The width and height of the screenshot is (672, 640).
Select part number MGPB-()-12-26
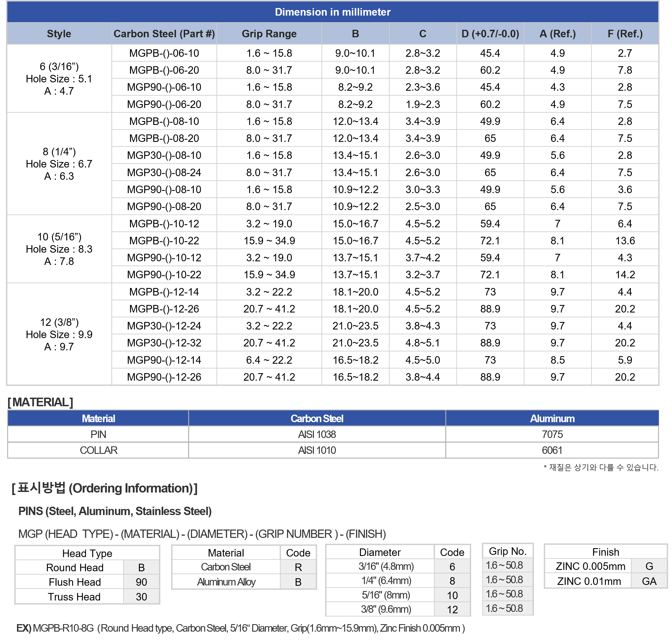click(164, 309)
